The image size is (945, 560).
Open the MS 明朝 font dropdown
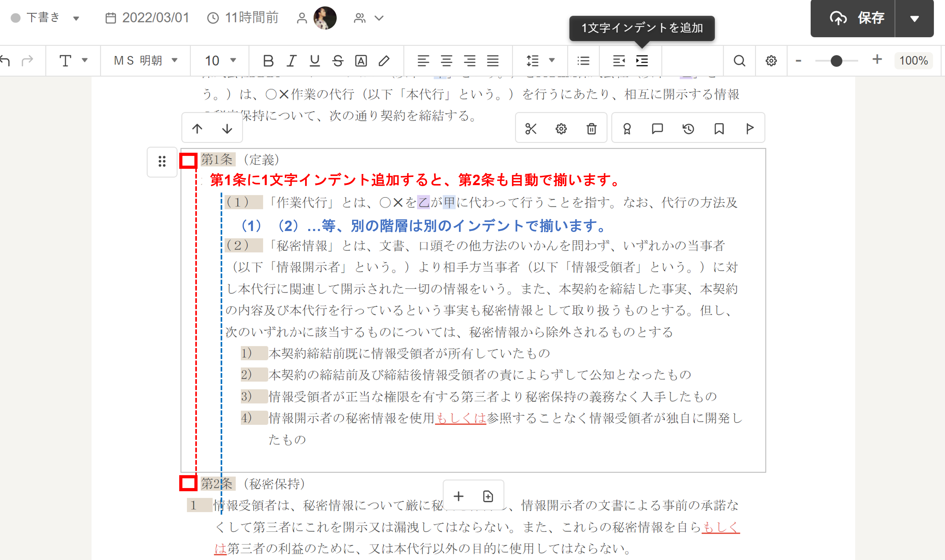(145, 60)
